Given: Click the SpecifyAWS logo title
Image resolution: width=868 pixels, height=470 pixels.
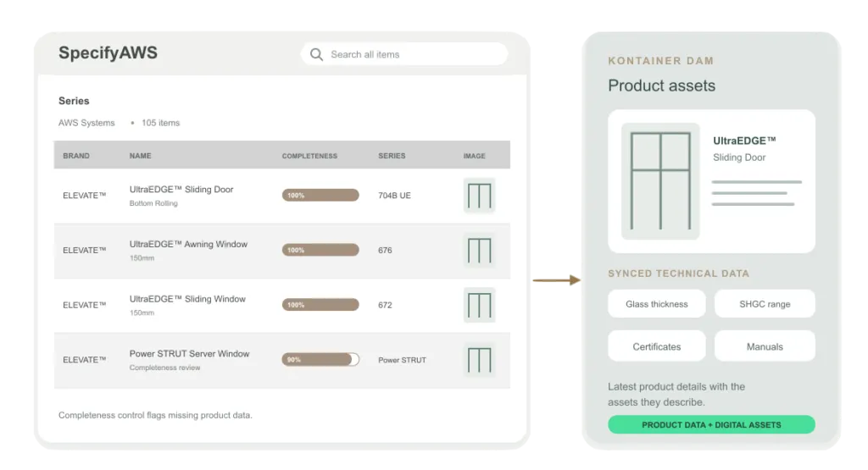Looking at the screenshot, I should coord(108,53).
